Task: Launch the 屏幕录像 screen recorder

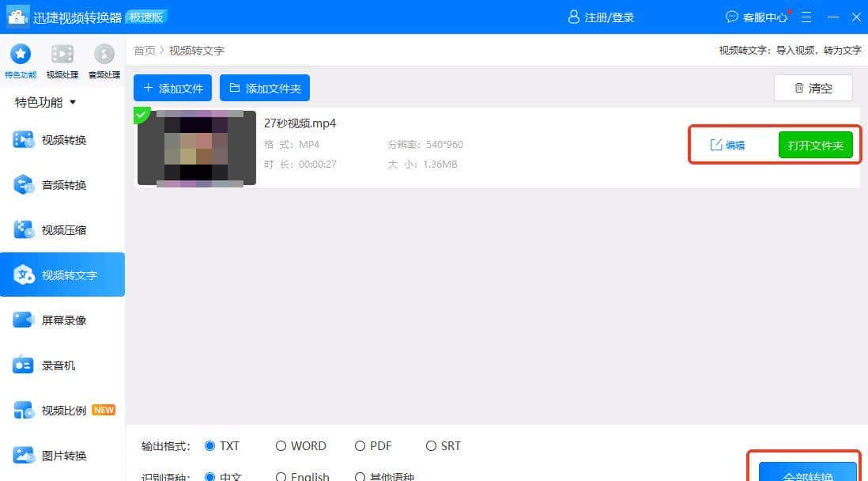Action: pos(62,320)
